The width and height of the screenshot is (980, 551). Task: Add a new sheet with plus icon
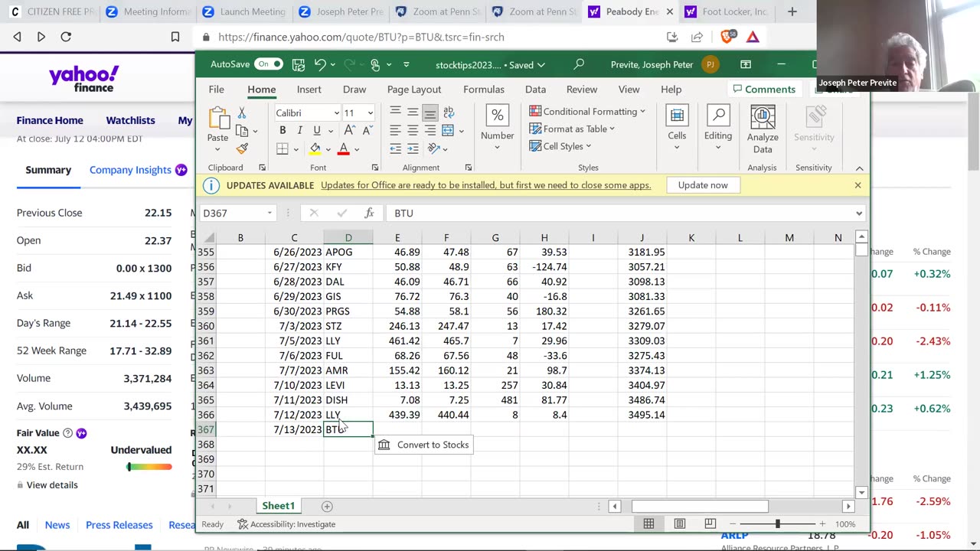click(x=327, y=507)
